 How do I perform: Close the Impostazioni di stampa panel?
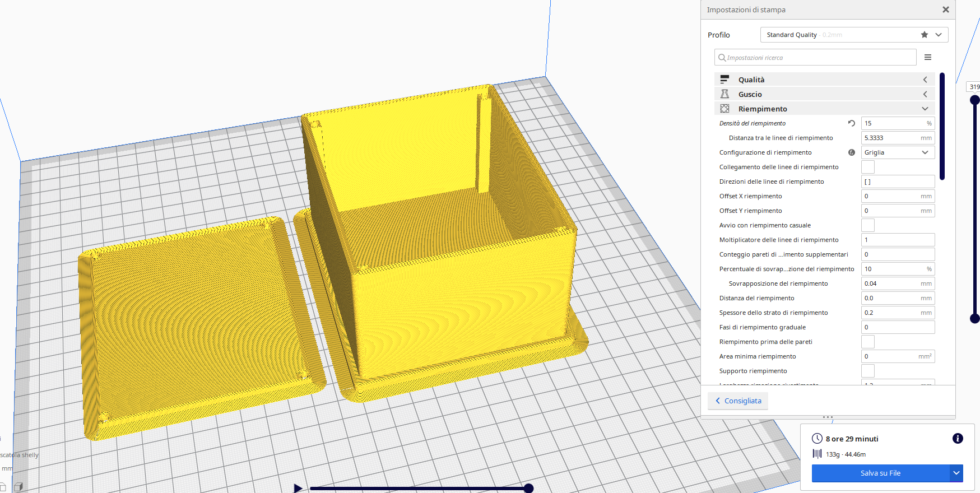click(x=946, y=10)
